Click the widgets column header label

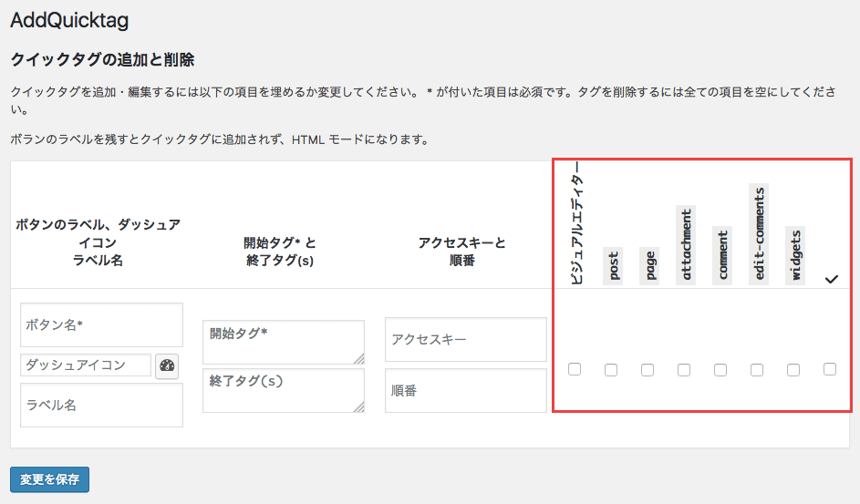coord(795,255)
